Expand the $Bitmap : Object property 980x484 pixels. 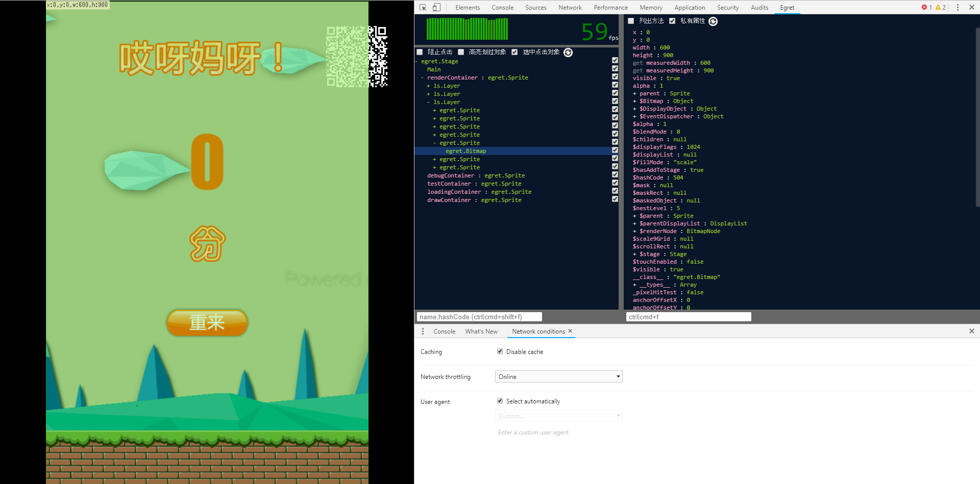[634, 101]
